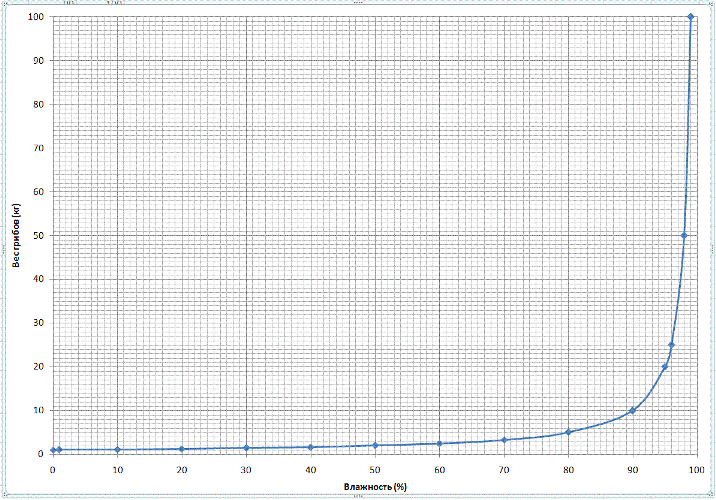716x500 pixels.
Task: Click the "60" label on the vertical axis
Action: [x=39, y=192]
